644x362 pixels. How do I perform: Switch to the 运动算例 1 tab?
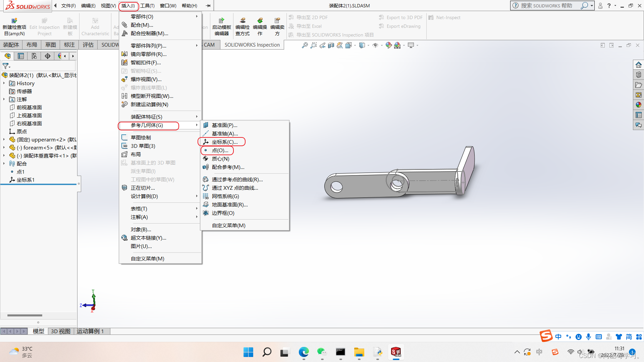pos(90,331)
